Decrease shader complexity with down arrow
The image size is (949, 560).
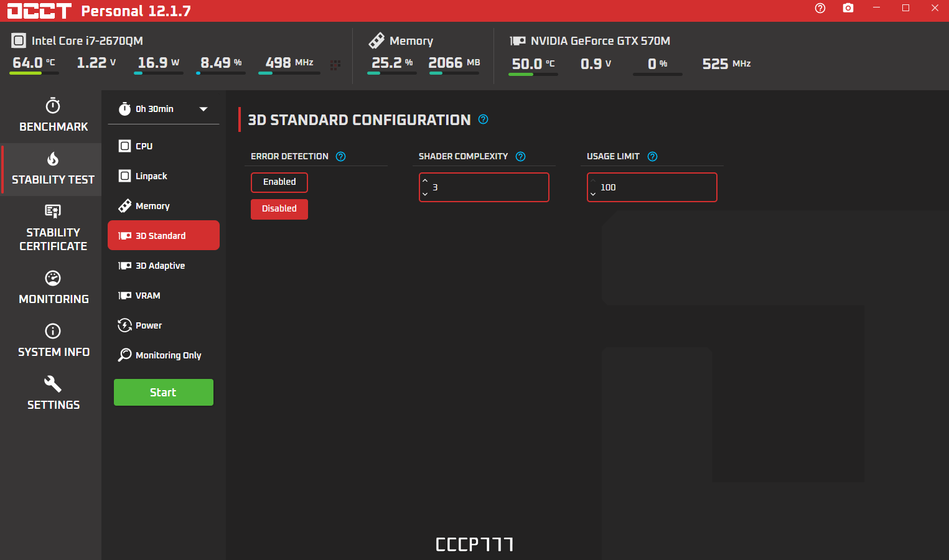[x=425, y=194]
